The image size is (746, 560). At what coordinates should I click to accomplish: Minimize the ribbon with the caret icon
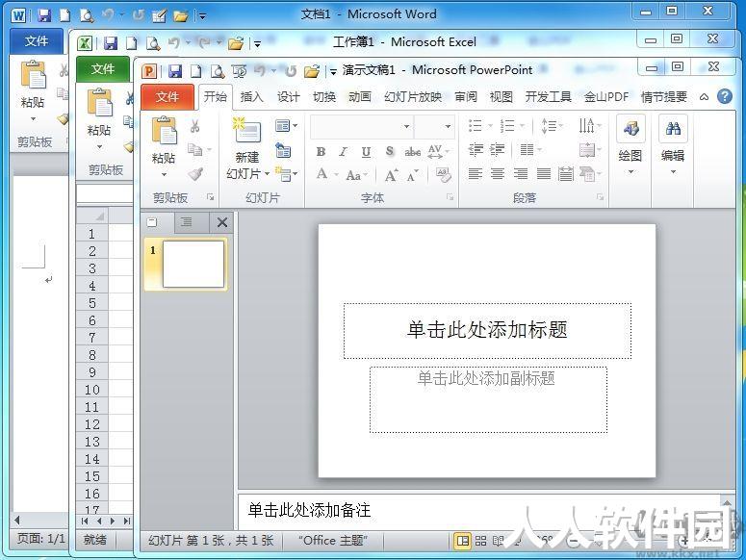point(705,97)
